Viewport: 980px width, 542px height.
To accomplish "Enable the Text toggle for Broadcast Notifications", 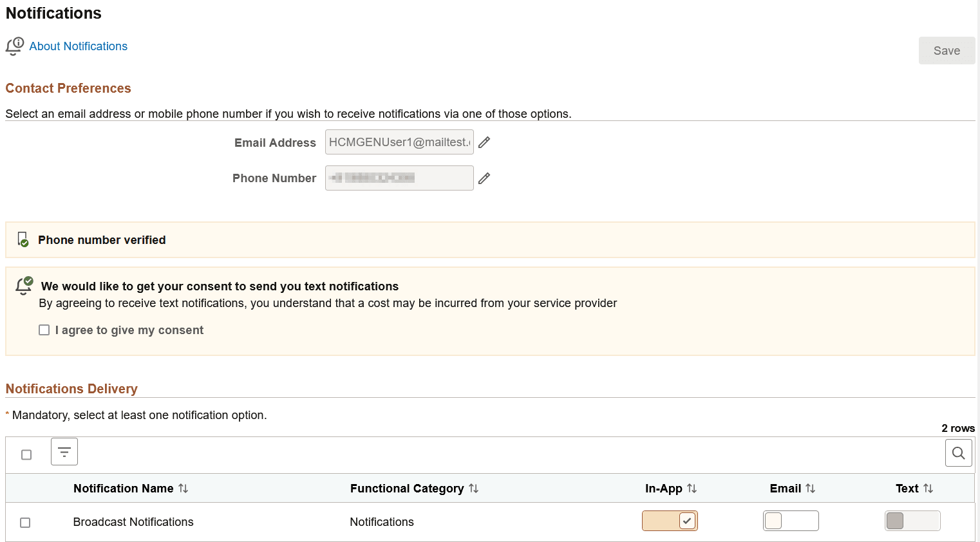I will [x=912, y=521].
